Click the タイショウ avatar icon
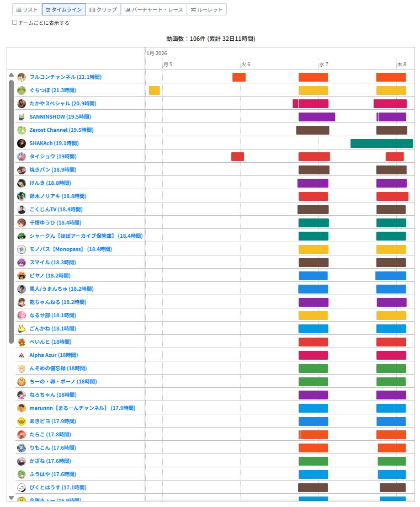This screenshot has height=507, width=420. coord(22,157)
